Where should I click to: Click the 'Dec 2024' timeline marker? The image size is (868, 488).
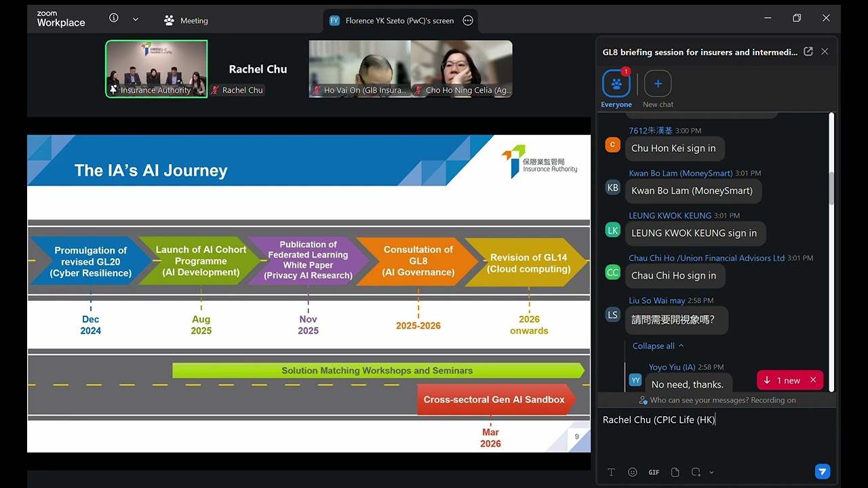point(91,325)
